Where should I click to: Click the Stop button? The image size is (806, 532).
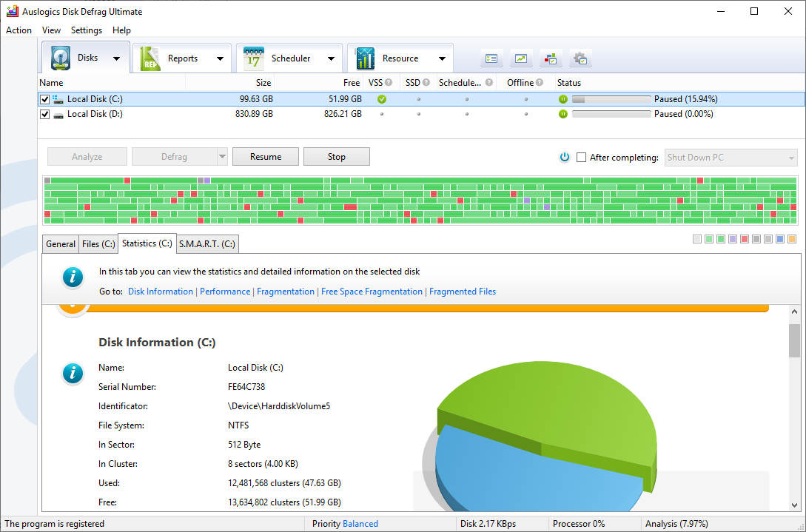[336, 156]
